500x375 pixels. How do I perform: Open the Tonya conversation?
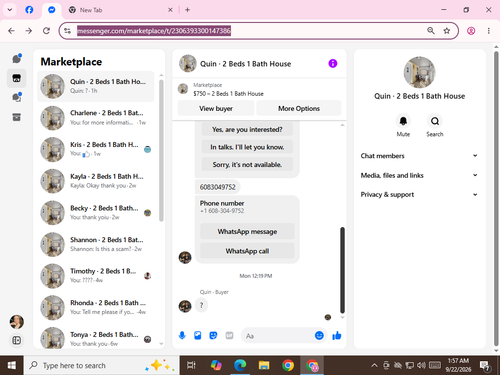(96, 338)
